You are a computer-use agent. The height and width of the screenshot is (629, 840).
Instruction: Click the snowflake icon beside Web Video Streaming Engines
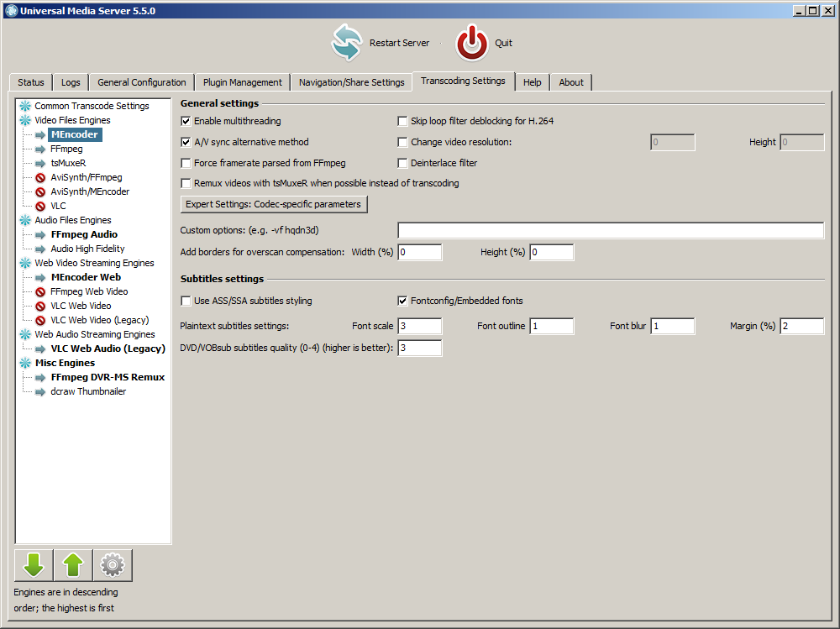25,263
